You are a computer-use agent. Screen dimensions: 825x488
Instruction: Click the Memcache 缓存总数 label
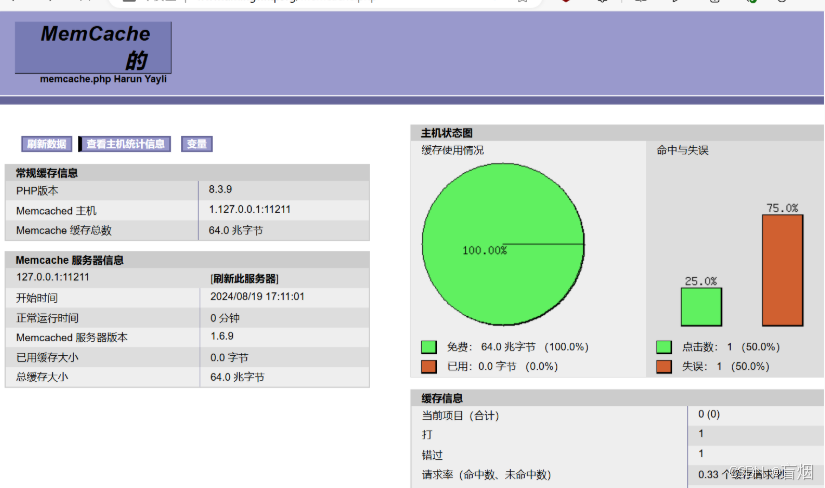(64, 230)
